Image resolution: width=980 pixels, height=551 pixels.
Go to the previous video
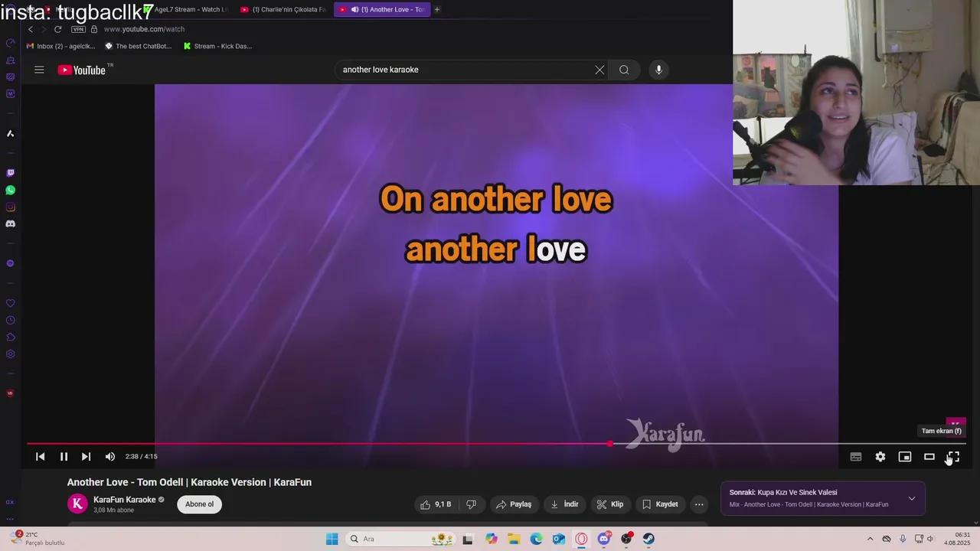[41, 456]
